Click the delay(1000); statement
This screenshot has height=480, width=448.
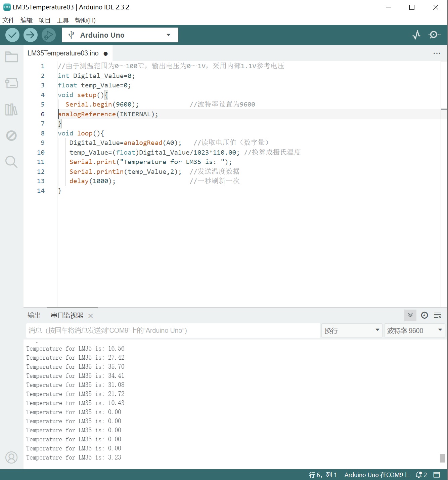coord(92,181)
